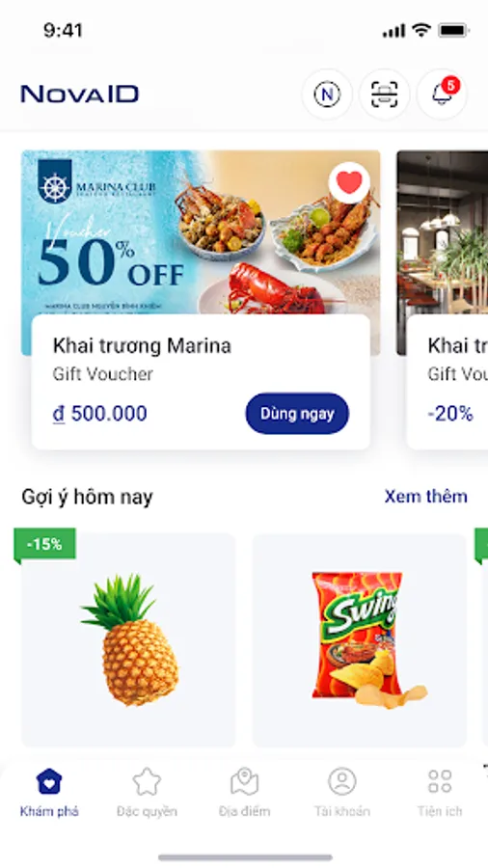Open the N profile icon

(327, 95)
